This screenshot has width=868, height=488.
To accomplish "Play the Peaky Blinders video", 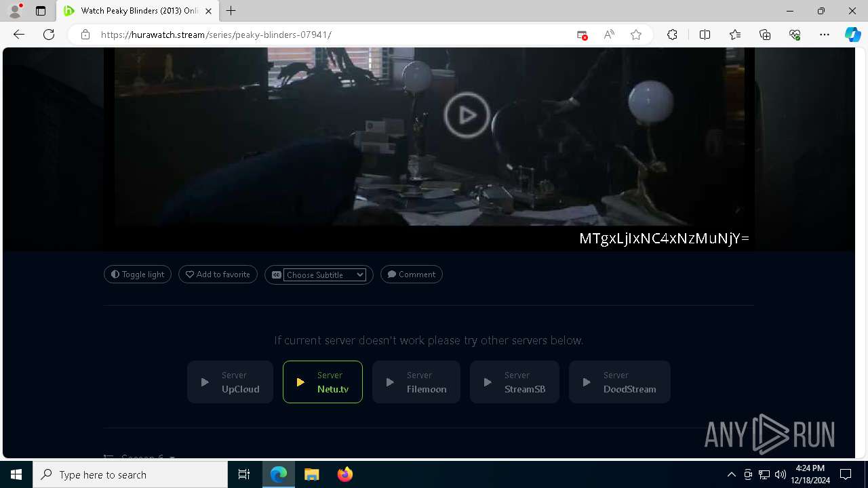I will (x=467, y=115).
